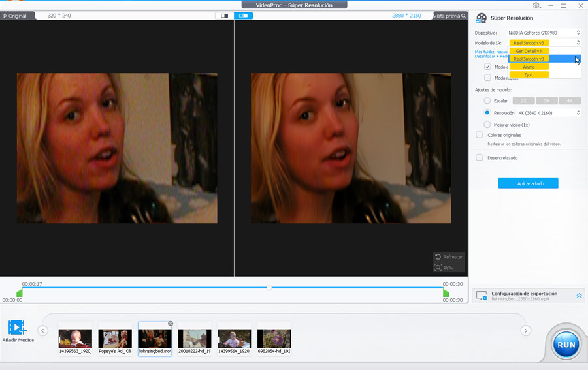The image size is (588, 370).
Task: Select the ljohnsingbed.mov thumbnail
Action: click(x=154, y=339)
